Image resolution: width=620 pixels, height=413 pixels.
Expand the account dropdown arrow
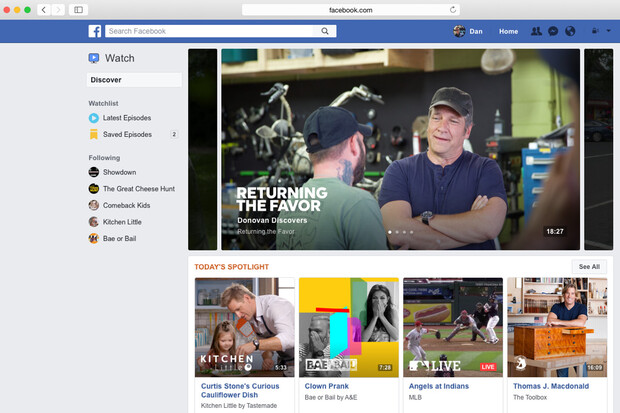[x=609, y=31]
